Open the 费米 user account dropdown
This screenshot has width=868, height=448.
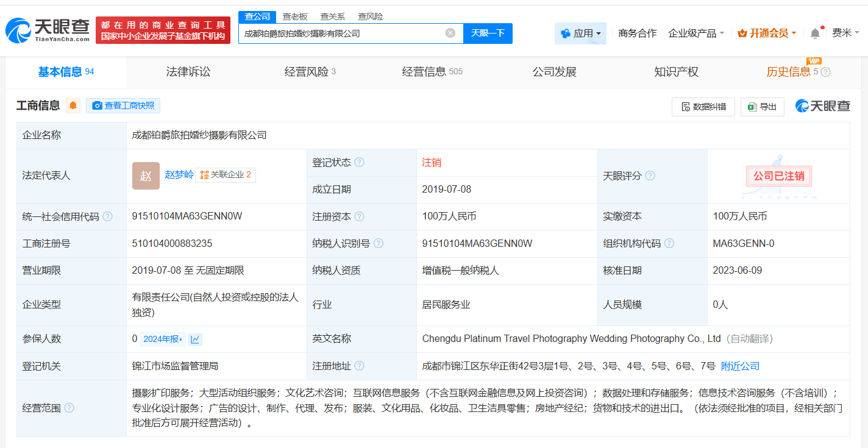pos(846,33)
